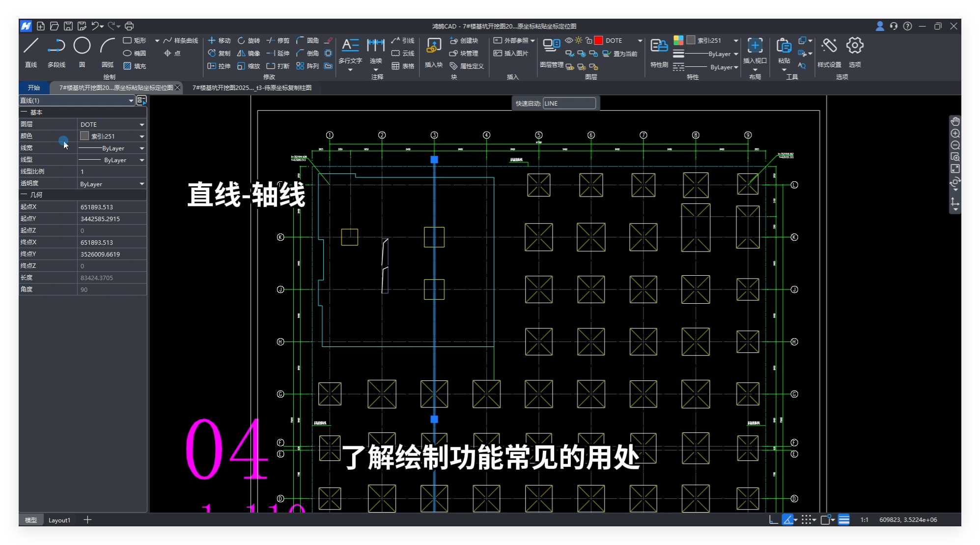Toggle polar tracking in status bar
The image size is (980, 545).
click(788, 519)
